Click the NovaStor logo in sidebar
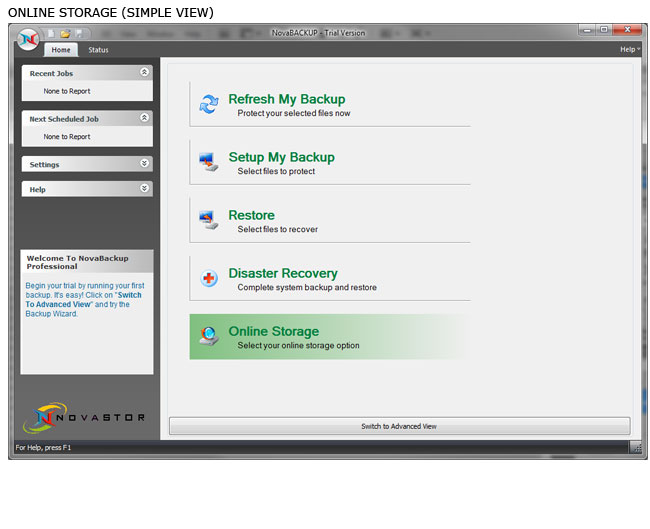 pos(87,415)
